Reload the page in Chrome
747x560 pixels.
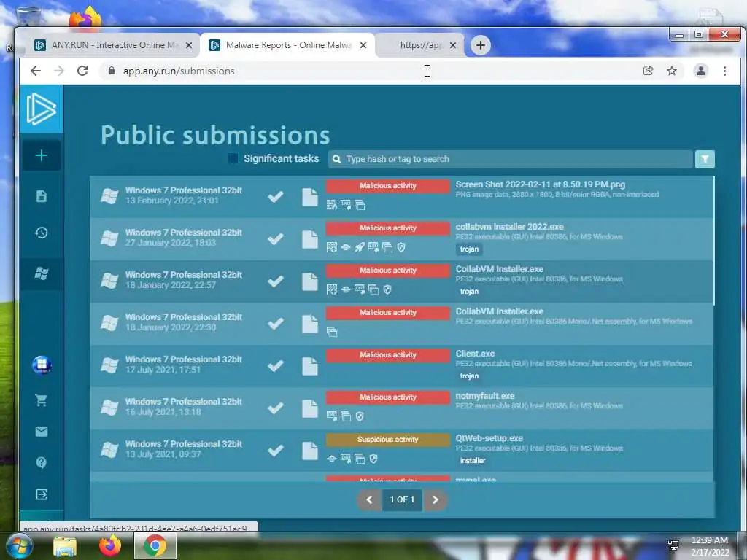pyautogui.click(x=82, y=71)
